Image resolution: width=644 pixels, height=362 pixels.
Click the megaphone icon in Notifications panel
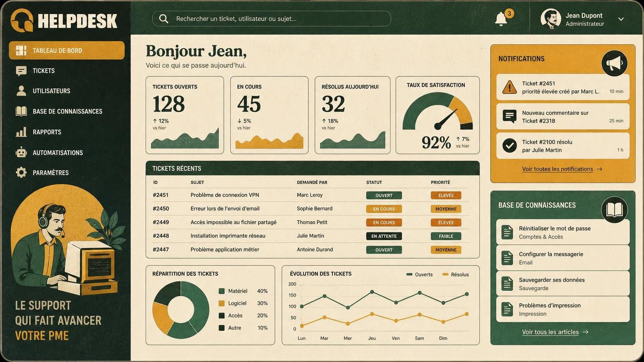click(614, 63)
